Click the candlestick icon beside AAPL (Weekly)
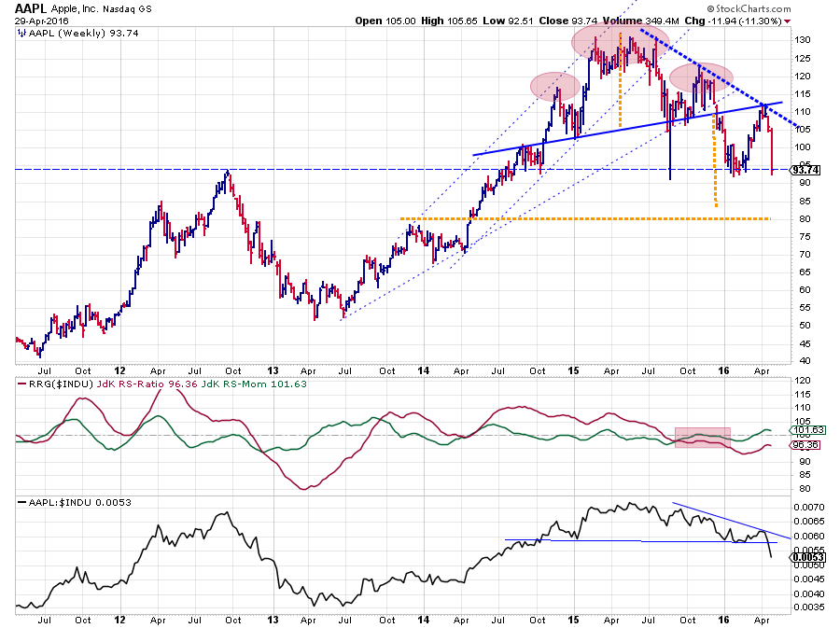 (21, 34)
